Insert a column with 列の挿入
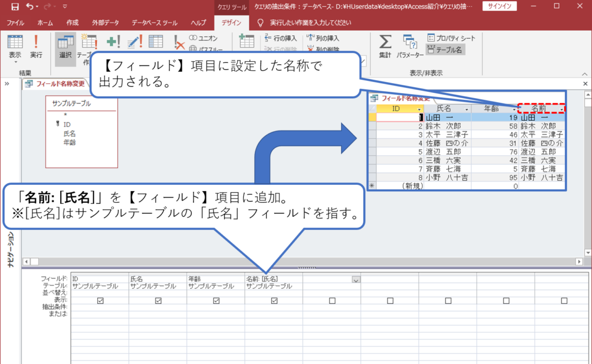592x364 pixels. (x=323, y=38)
